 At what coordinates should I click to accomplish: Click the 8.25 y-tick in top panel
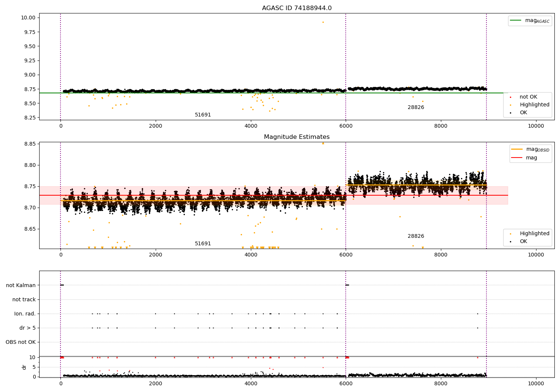(29, 118)
